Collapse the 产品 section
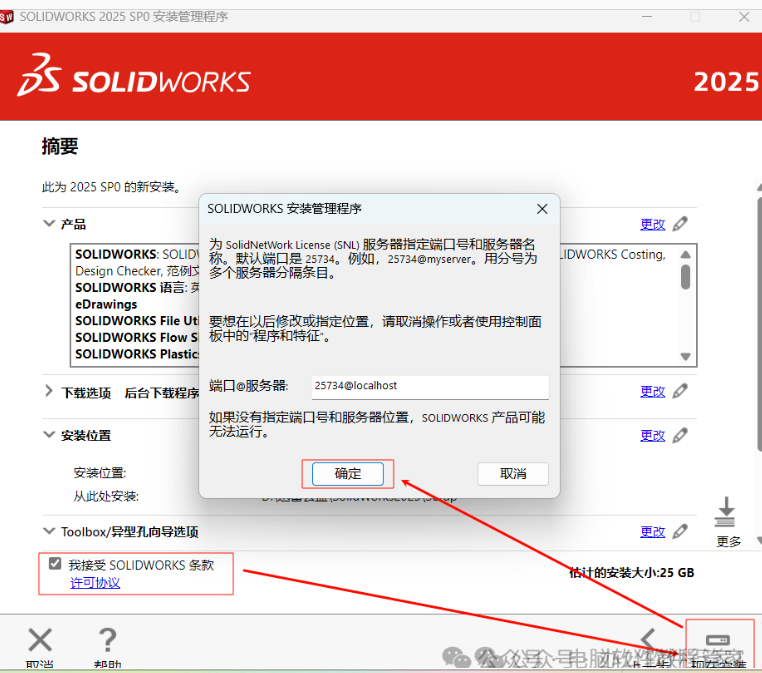Image resolution: width=762 pixels, height=673 pixels. [49, 224]
